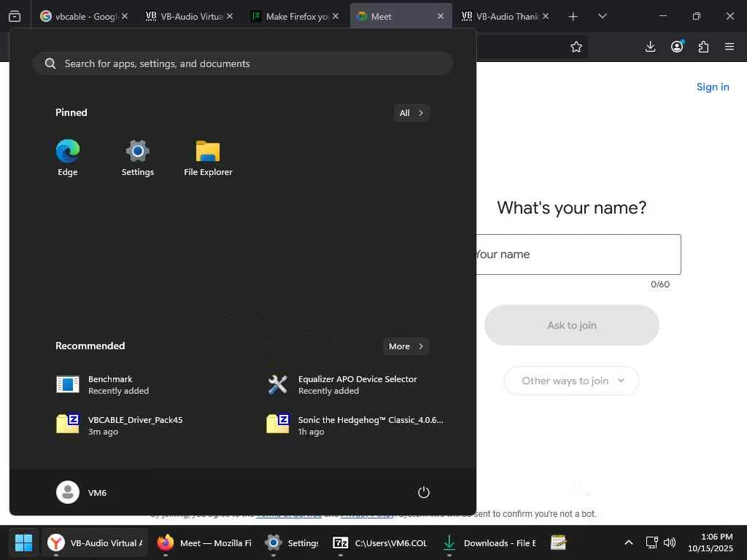747x560 pixels.
Task: Show All pinned apps
Action: [x=411, y=113]
